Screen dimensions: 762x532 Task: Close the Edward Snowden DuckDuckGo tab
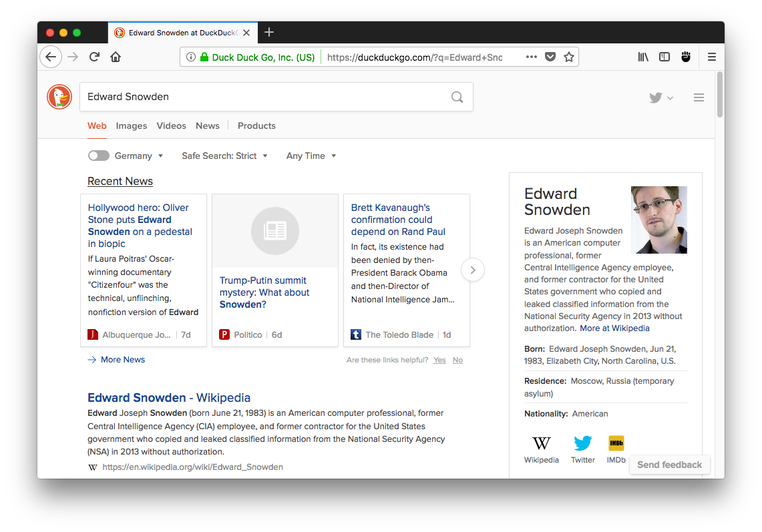pyautogui.click(x=246, y=33)
